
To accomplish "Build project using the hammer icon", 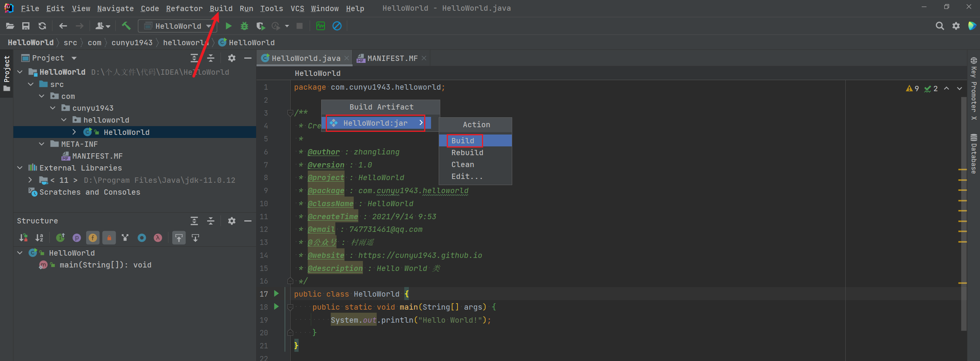I will pos(127,26).
